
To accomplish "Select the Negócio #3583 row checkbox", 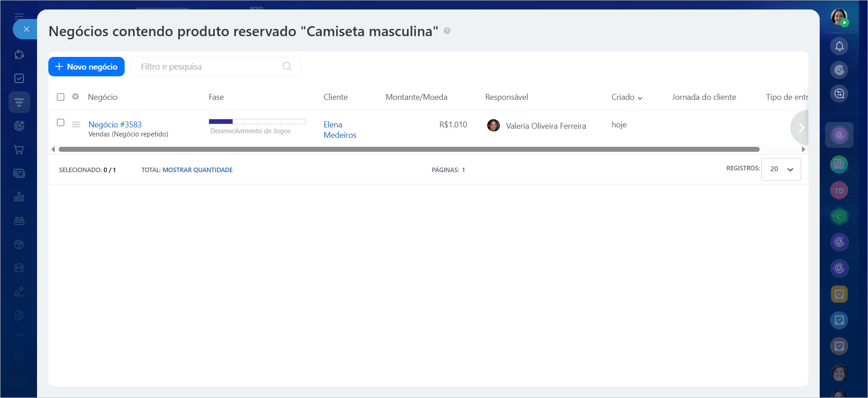I will click(61, 123).
